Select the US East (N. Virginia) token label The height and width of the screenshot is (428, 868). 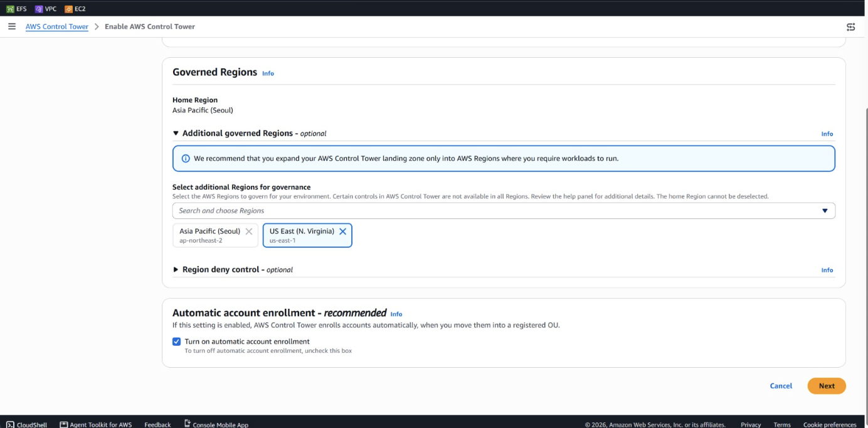point(302,231)
